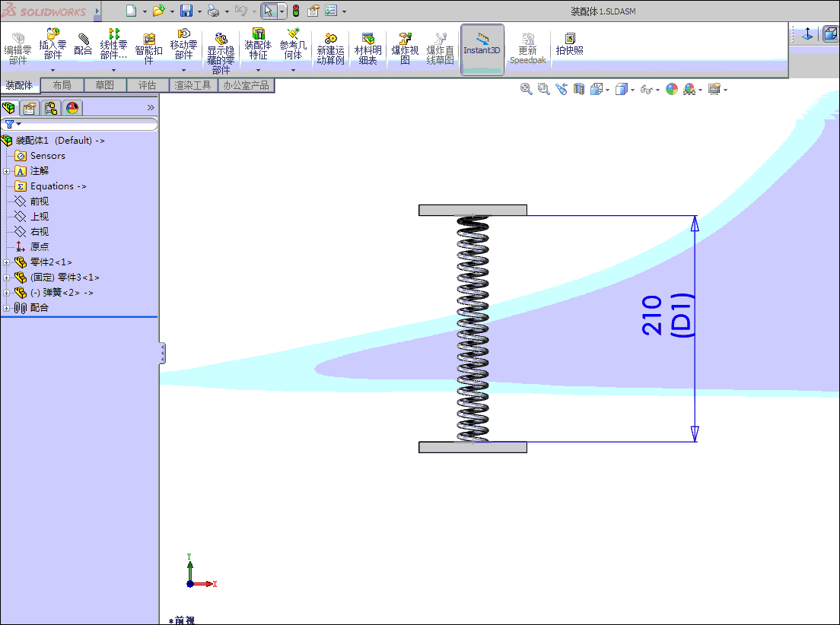This screenshot has height=625, width=840.
Task: Open the DisplayManager color wheel tab
Action: pyautogui.click(x=72, y=108)
